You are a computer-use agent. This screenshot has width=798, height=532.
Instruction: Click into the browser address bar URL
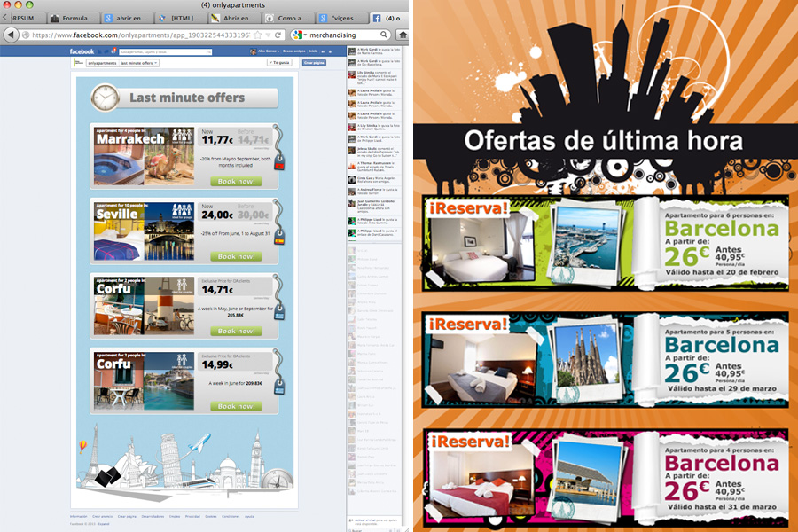coord(141,35)
